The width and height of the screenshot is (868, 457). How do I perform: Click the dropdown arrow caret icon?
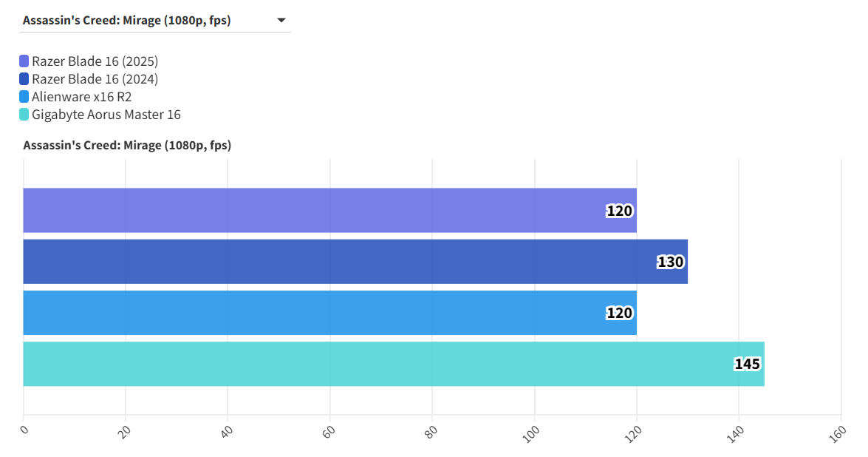(281, 21)
